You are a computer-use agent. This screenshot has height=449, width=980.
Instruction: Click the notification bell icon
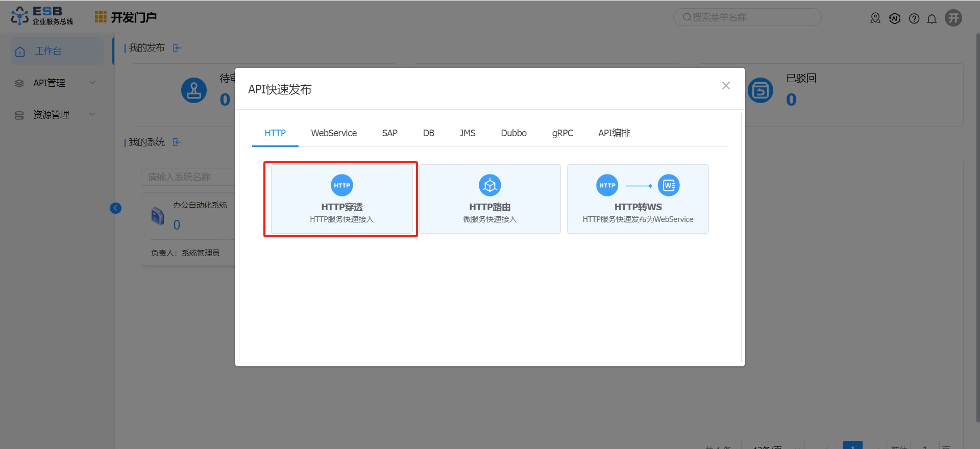coord(932,19)
